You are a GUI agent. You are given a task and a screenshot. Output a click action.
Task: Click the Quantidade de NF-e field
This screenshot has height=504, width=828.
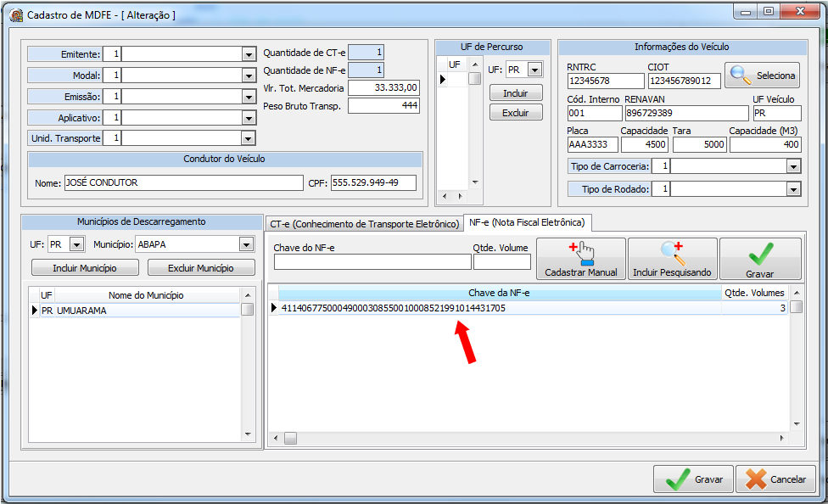click(366, 70)
